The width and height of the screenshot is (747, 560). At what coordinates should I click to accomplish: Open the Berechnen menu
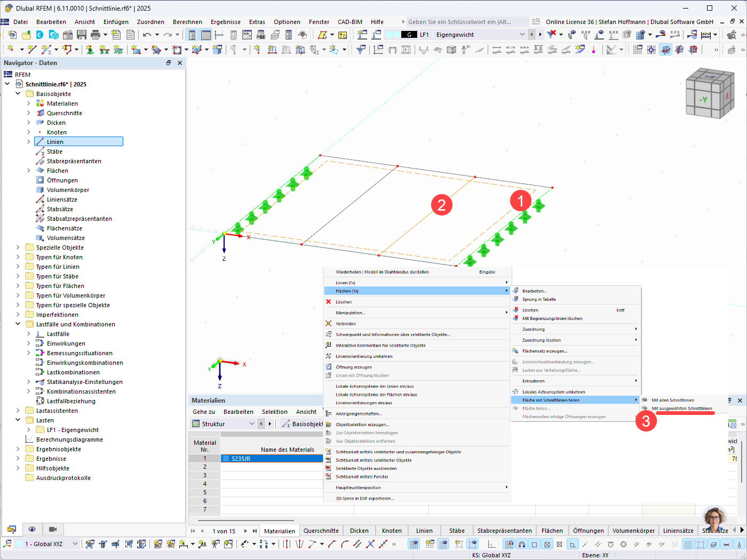(x=187, y=22)
